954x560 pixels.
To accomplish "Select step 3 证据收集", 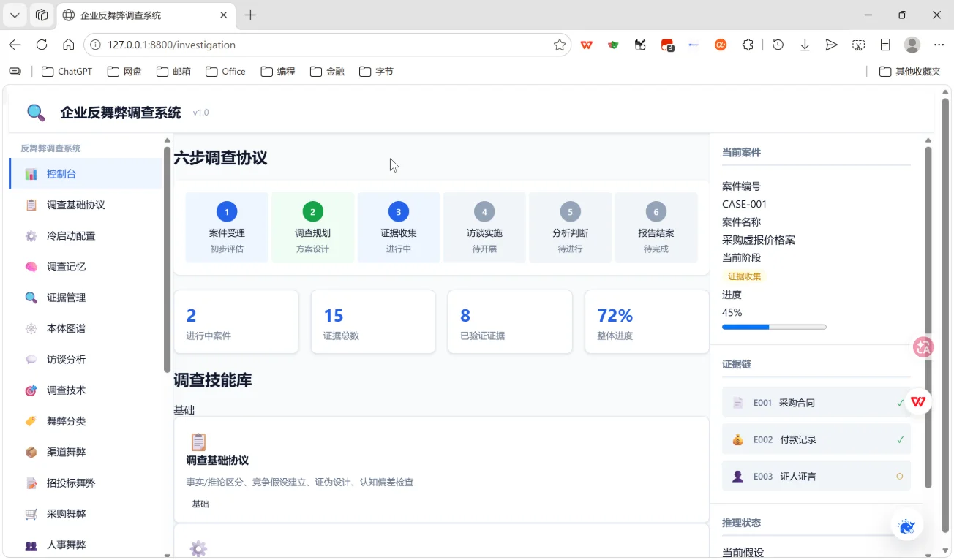I will (399, 227).
